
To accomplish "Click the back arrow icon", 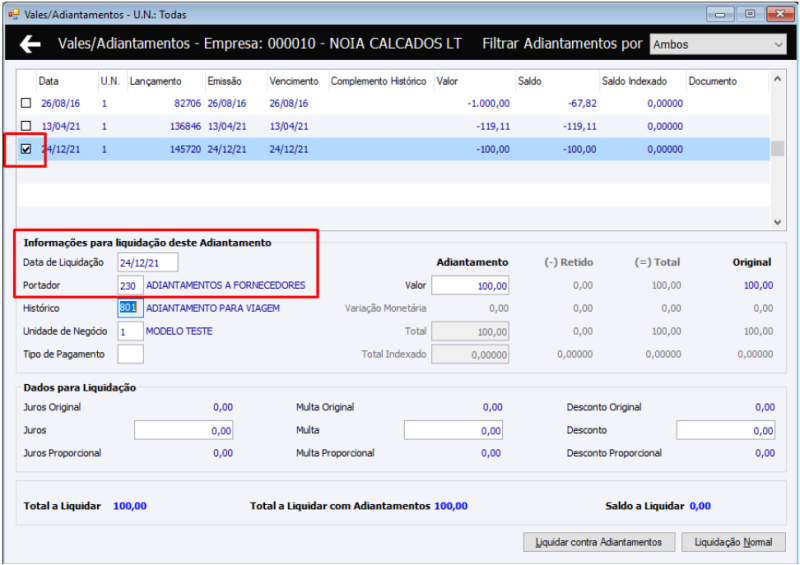I will click(x=30, y=44).
